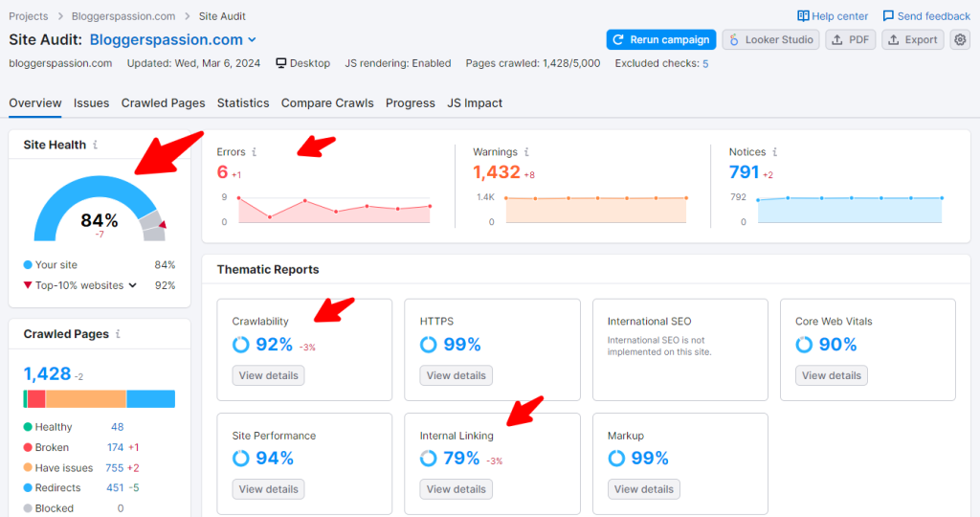The height and width of the screenshot is (517, 980).
Task: View details for Internal Linking
Action: click(x=457, y=489)
